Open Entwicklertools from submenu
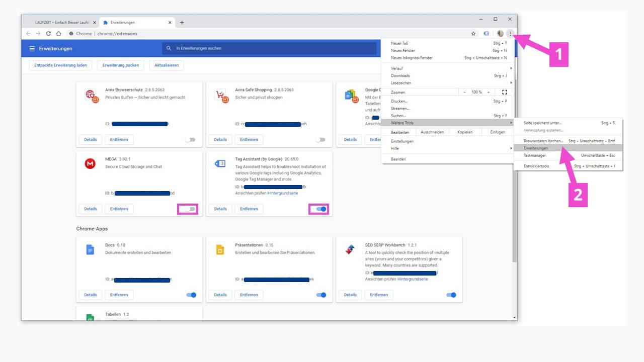 click(568, 166)
